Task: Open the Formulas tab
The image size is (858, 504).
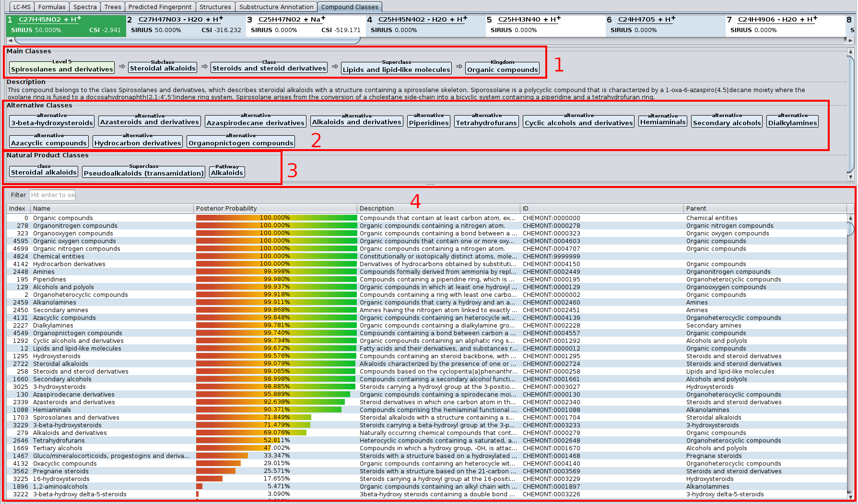Action: [52, 7]
